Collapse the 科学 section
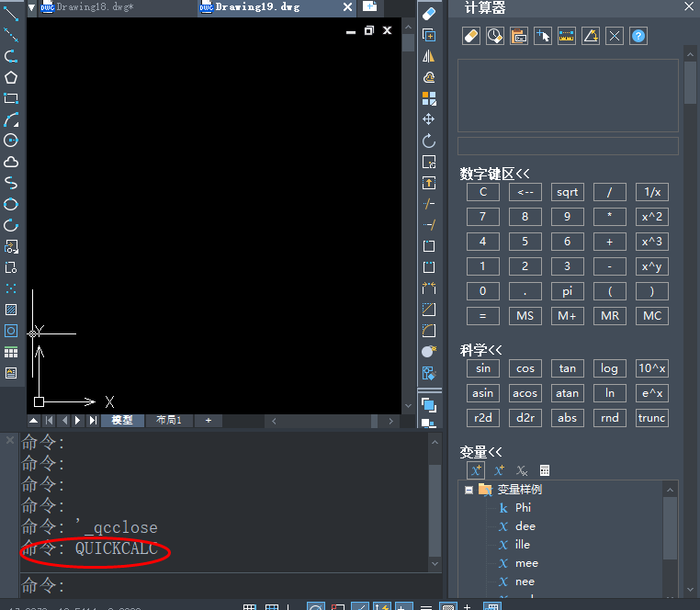The image size is (700, 610). pos(480,350)
